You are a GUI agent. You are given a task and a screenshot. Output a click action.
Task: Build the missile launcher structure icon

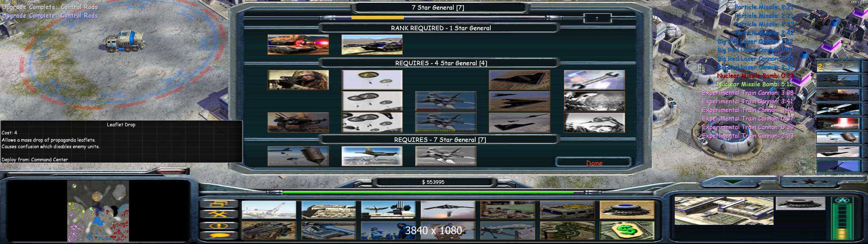coord(269,210)
